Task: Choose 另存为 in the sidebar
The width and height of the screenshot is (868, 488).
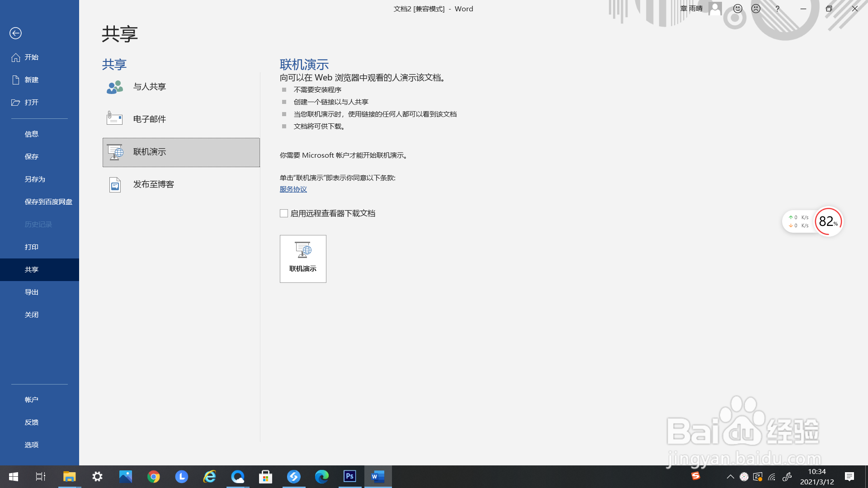Action: (39, 179)
